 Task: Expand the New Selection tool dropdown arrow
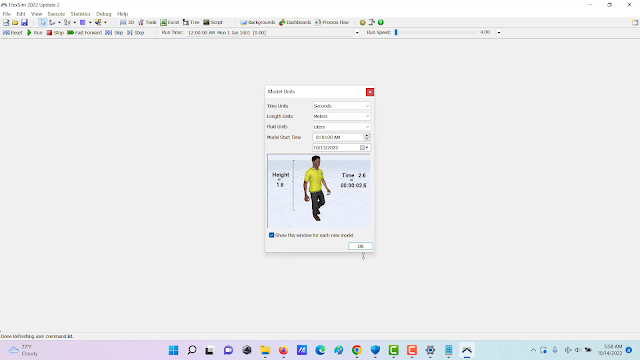(105, 22)
